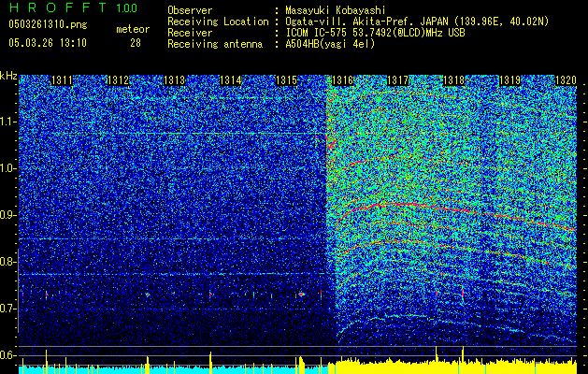Viewport: 588px width, 374px height.
Task: Select the filename 0503261310.png
Action: 48,24
